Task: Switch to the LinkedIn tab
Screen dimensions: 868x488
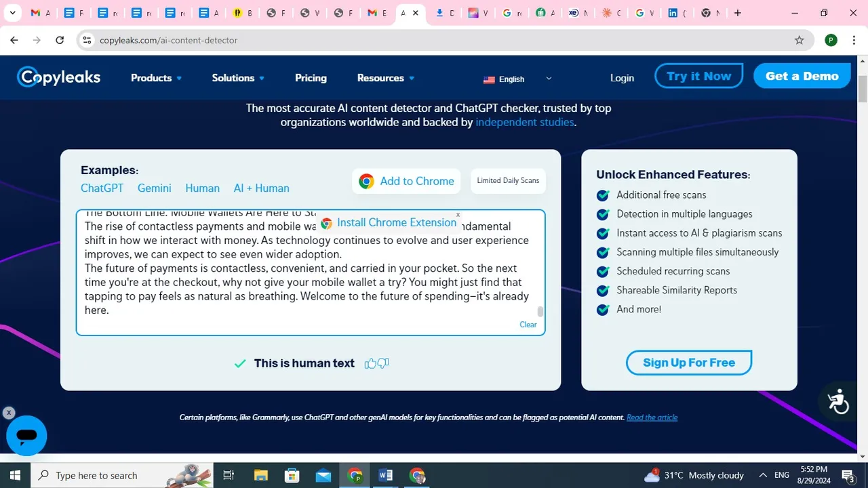Action: pos(677,13)
